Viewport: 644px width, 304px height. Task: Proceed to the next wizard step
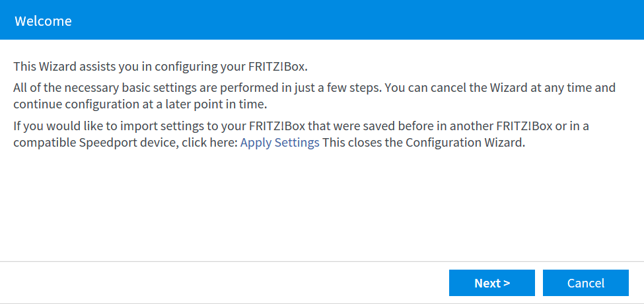pos(491,283)
